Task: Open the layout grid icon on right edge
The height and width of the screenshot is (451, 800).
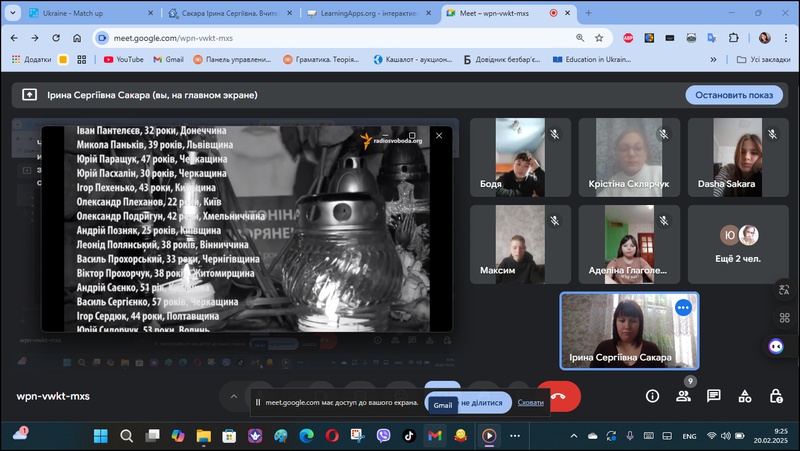Action: [x=784, y=318]
